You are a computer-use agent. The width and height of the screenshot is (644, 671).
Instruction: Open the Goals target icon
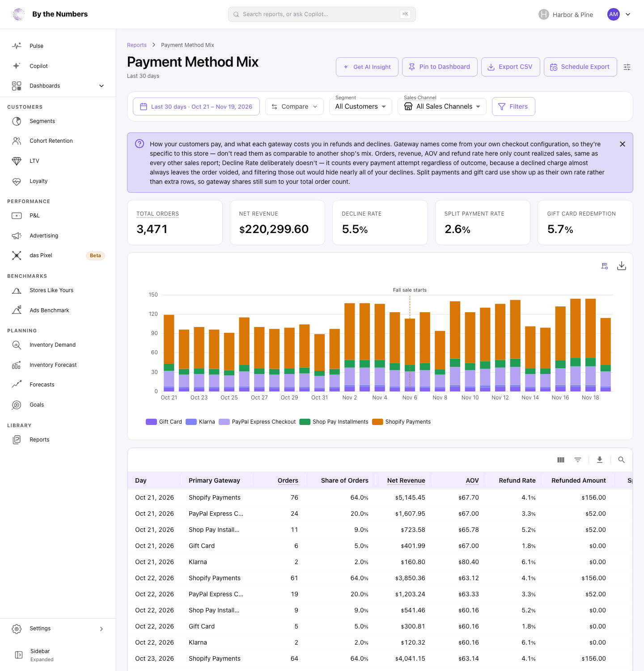point(17,405)
